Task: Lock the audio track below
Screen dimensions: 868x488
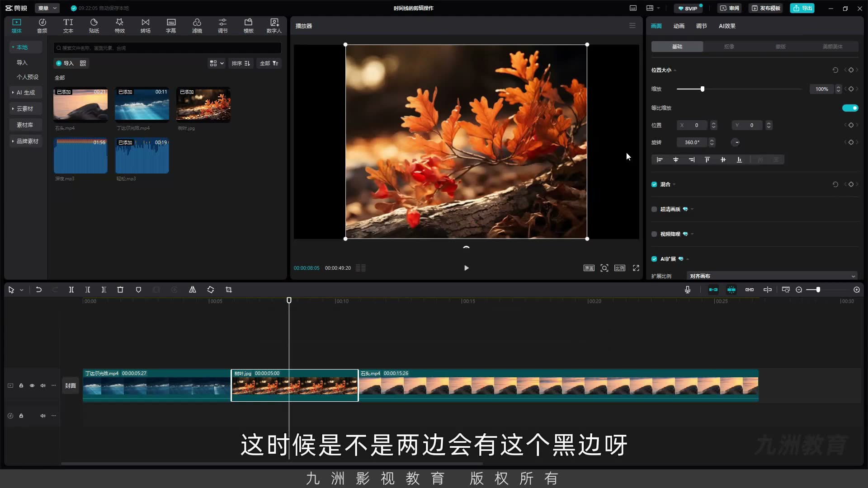Action: (x=21, y=416)
